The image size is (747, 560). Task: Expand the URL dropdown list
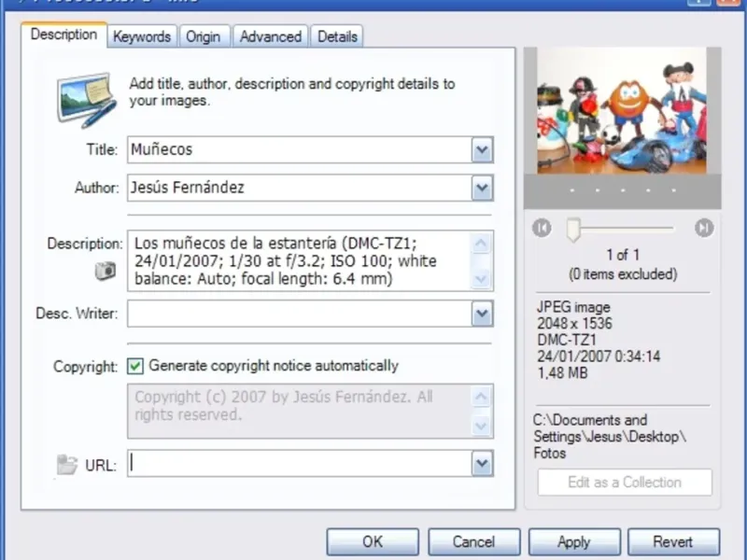pos(482,463)
